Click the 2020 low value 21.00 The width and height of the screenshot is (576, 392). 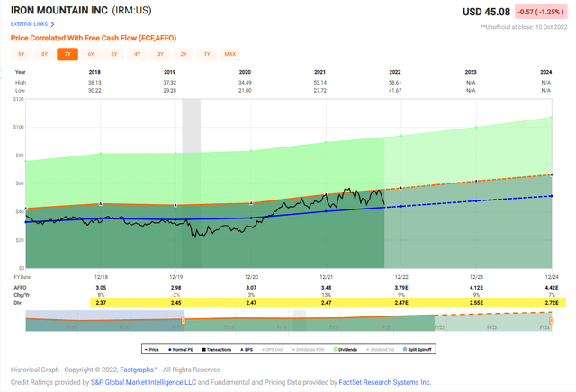(x=245, y=90)
